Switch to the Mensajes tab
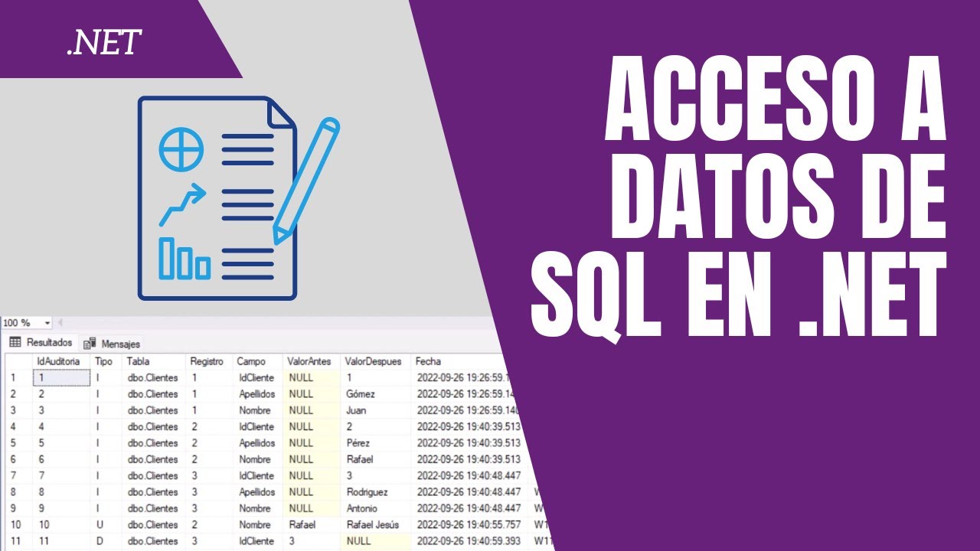The width and height of the screenshot is (980, 551). [x=112, y=344]
